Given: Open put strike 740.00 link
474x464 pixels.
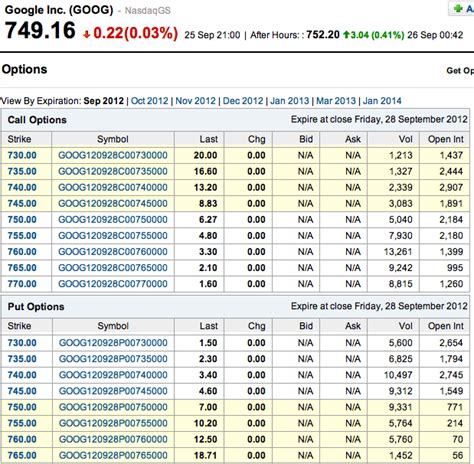Looking at the screenshot, I should (x=22, y=375).
